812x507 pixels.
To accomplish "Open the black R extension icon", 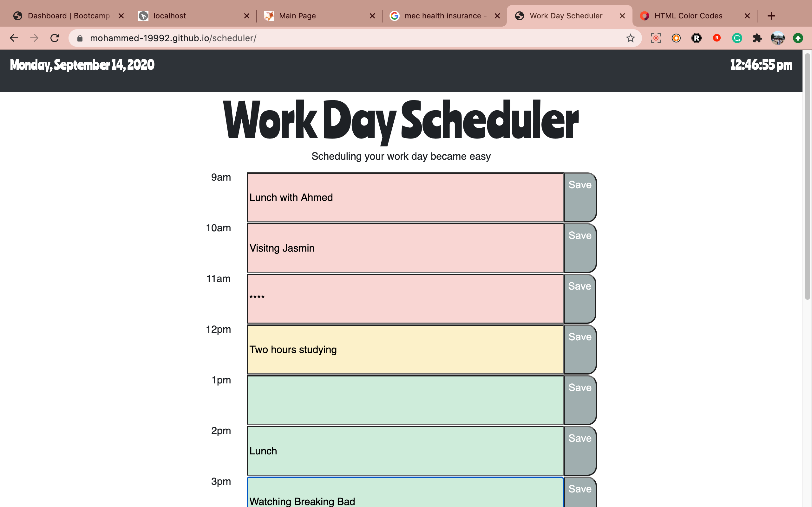I will (697, 38).
